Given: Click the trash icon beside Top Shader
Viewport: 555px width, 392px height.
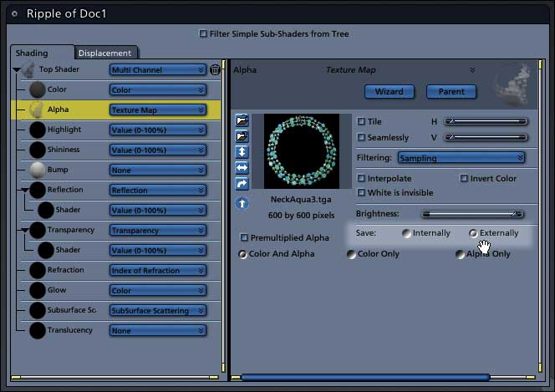Looking at the screenshot, I should click(215, 70).
